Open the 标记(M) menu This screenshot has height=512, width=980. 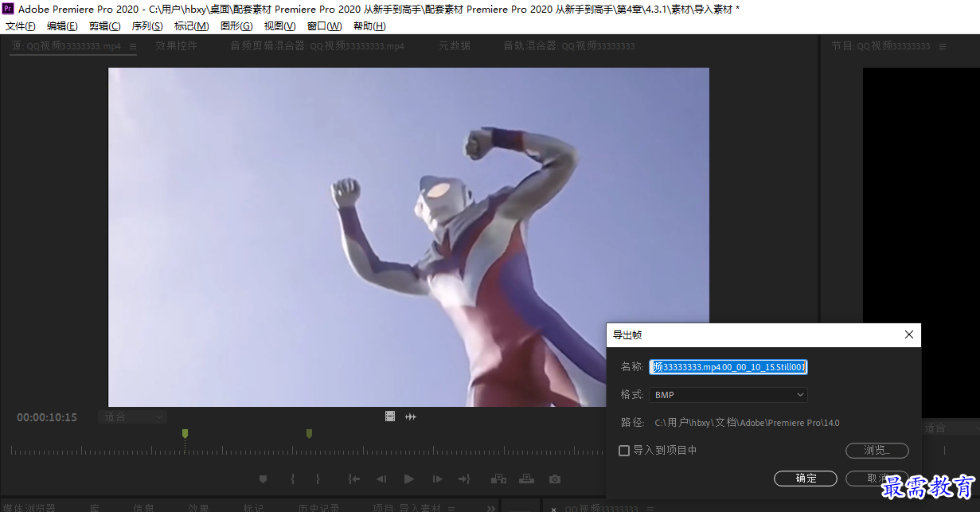(x=192, y=26)
